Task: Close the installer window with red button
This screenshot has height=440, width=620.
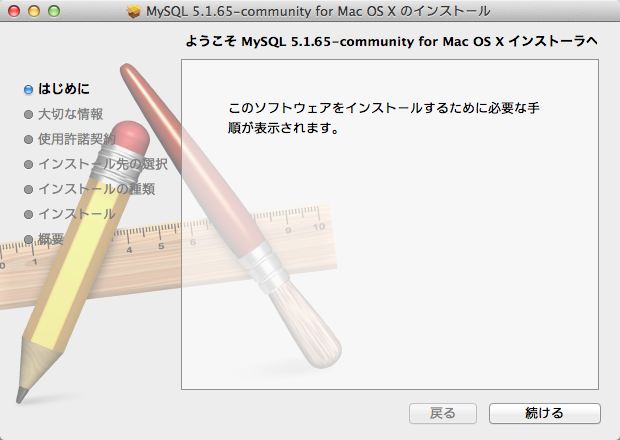Action: pos(14,11)
